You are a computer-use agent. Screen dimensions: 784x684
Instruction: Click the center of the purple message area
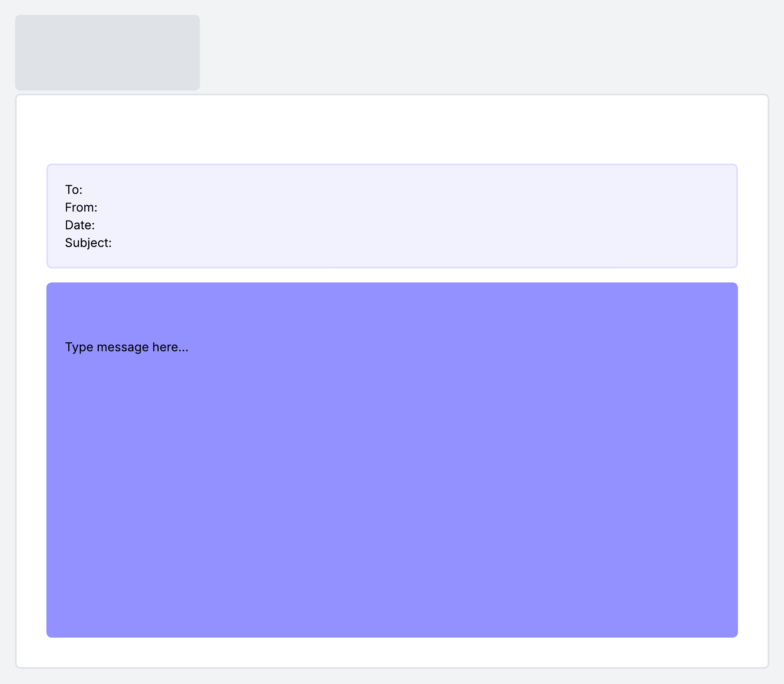[392, 460]
